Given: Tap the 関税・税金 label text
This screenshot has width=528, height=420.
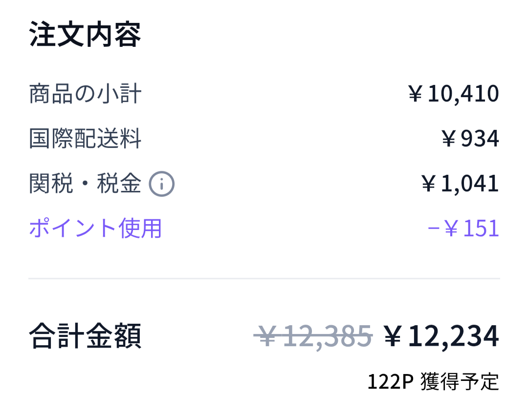Looking at the screenshot, I should (x=85, y=184).
